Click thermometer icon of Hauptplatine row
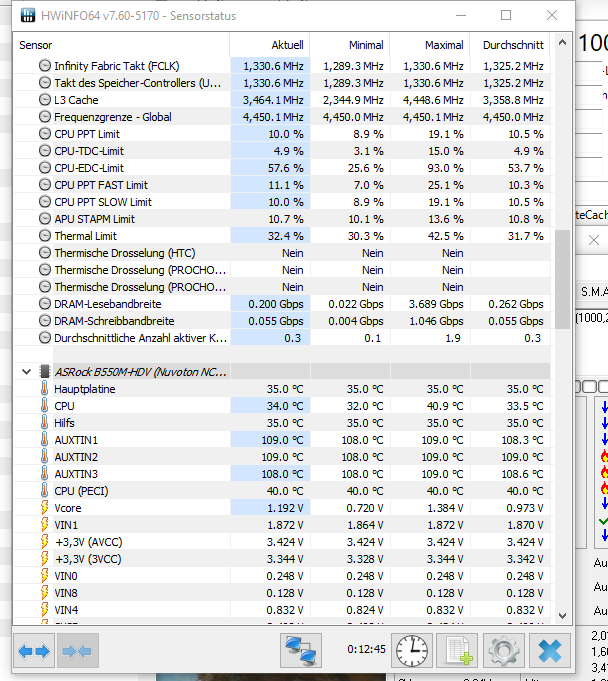Viewport: 608px width, 681px height. pos(44,389)
